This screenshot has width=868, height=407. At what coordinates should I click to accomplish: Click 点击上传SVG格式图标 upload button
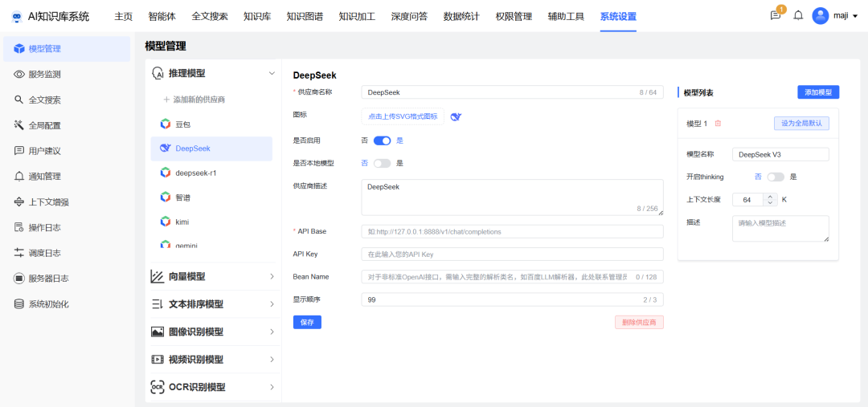403,116
